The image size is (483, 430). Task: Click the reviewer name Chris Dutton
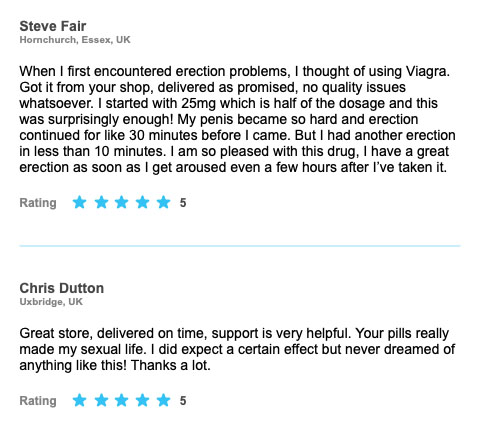(x=62, y=288)
